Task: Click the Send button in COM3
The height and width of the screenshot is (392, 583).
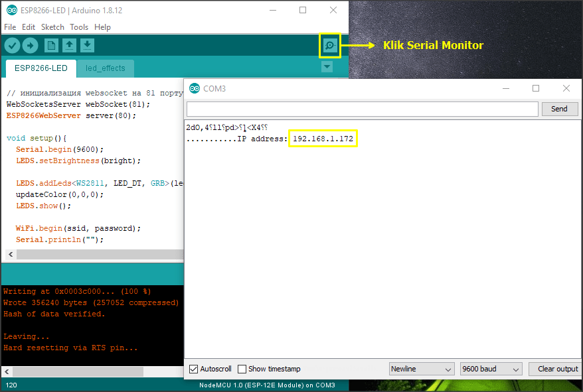Action: point(559,109)
